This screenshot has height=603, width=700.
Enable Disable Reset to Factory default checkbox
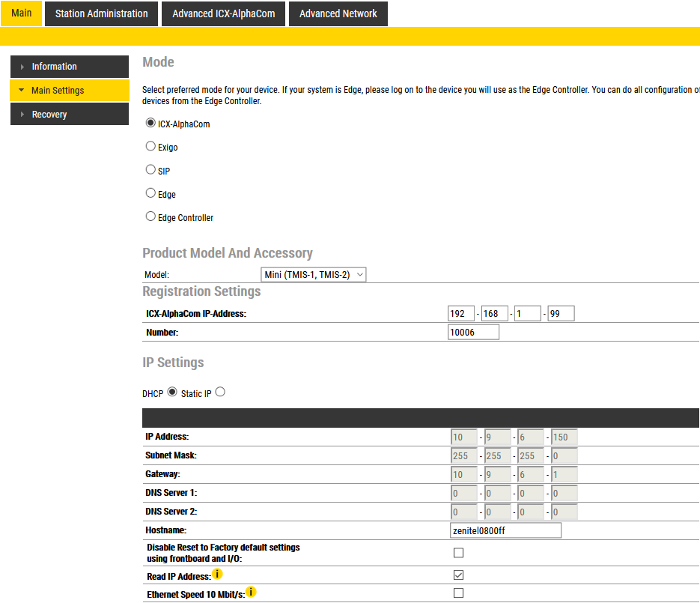(459, 554)
